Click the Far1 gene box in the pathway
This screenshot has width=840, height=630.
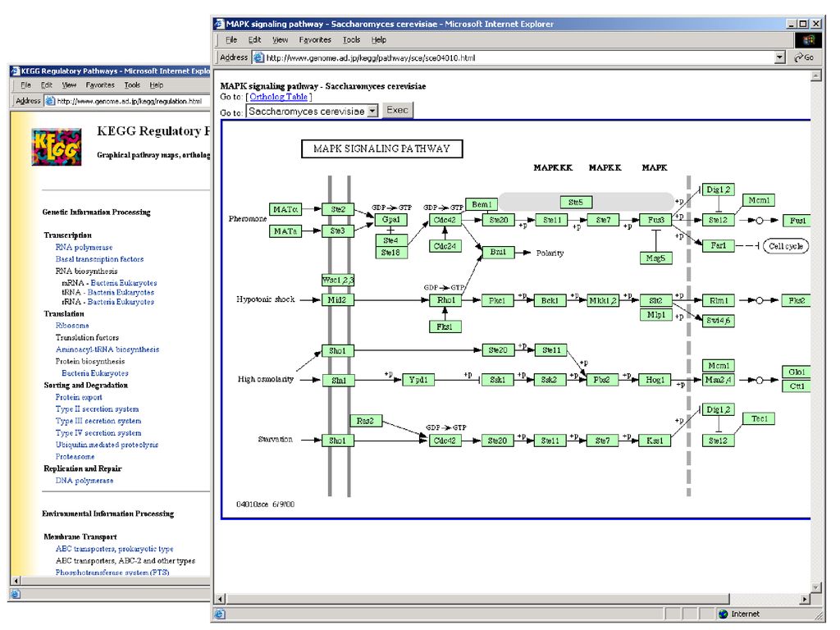718,245
